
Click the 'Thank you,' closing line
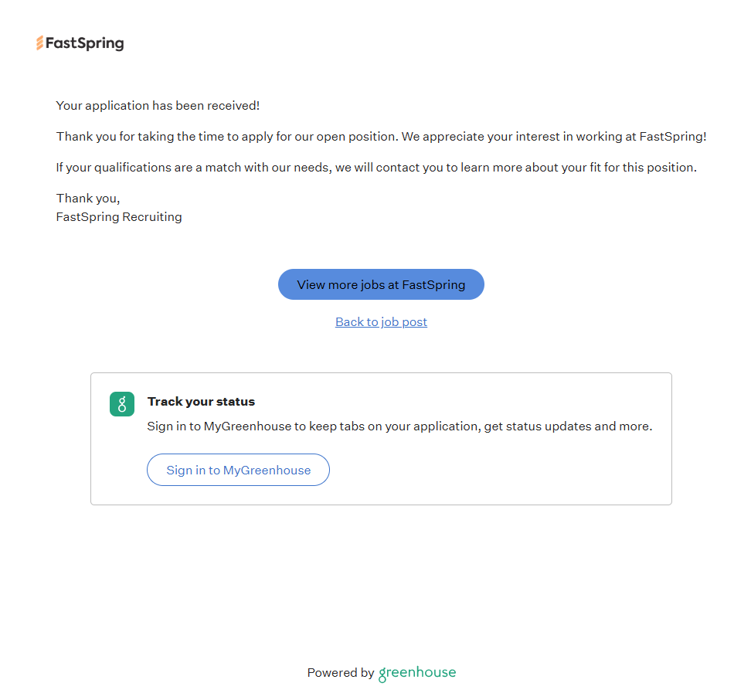(x=88, y=199)
